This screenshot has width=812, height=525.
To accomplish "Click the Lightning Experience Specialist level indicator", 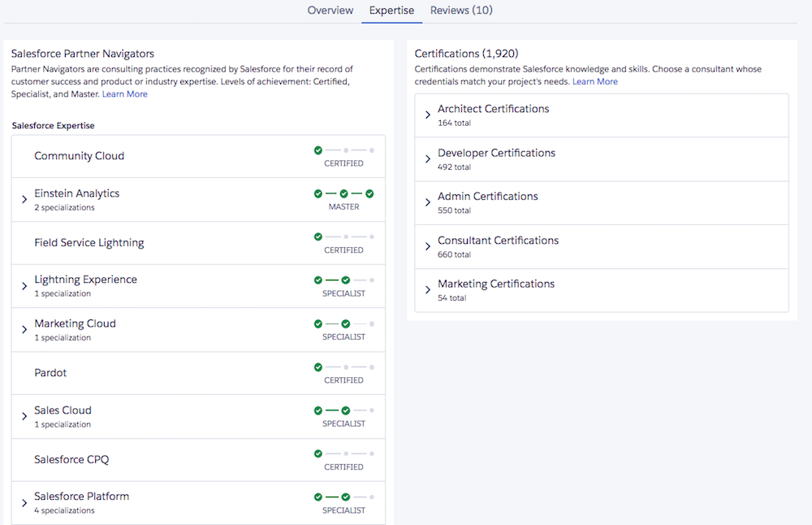I will pos(343,285).
